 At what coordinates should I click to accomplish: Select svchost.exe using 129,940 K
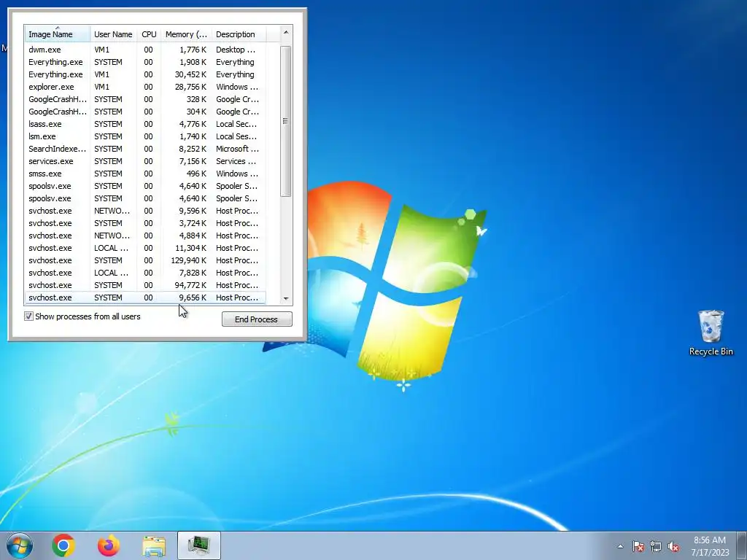pos(145,260)
